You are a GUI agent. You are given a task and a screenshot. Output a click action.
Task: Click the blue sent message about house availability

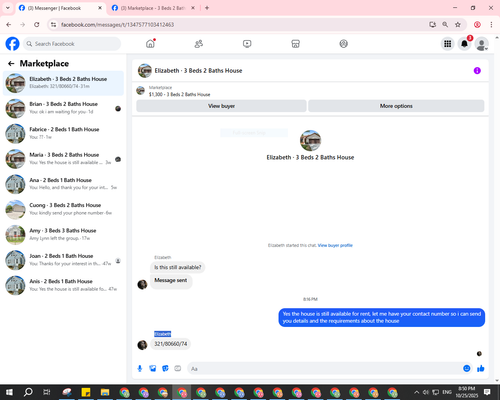click(382, 317)
